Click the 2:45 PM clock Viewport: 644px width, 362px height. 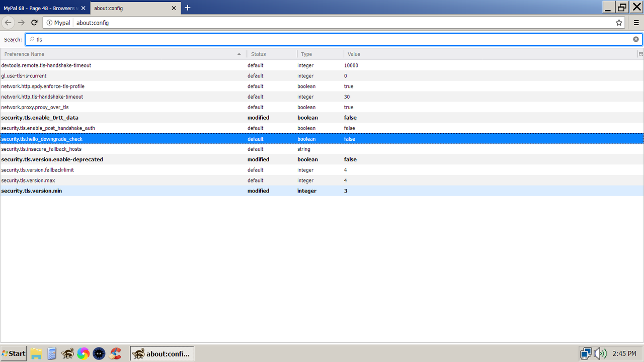[x=624, y=354]
